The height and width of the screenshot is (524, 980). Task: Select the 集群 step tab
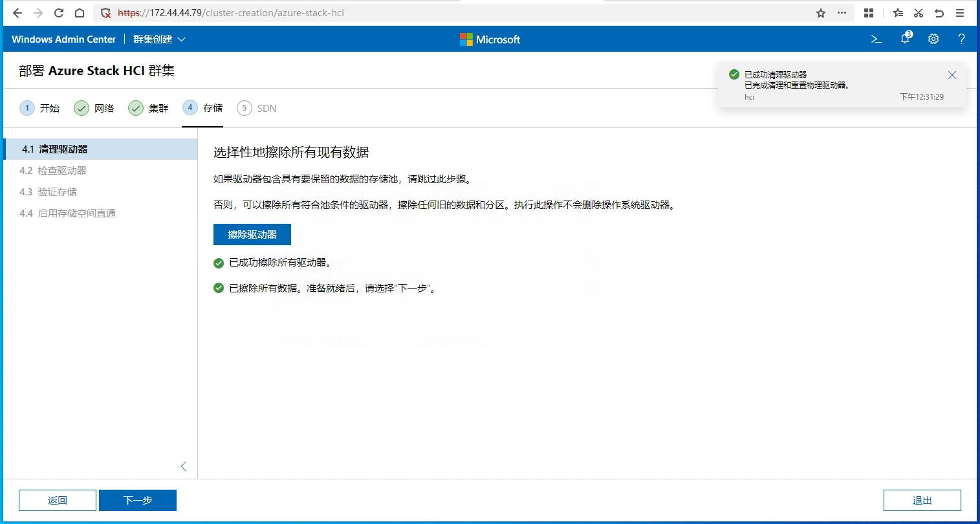(148, 108)
